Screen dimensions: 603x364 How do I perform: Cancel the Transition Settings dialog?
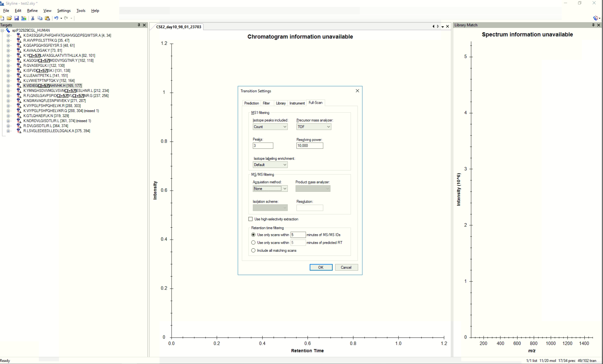point(346,268)
